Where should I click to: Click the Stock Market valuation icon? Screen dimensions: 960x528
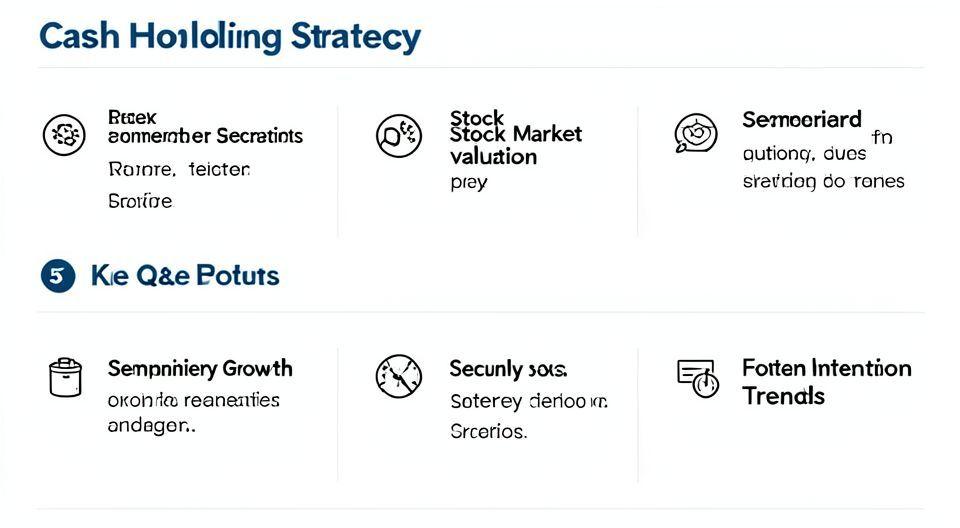coord(398,135)
